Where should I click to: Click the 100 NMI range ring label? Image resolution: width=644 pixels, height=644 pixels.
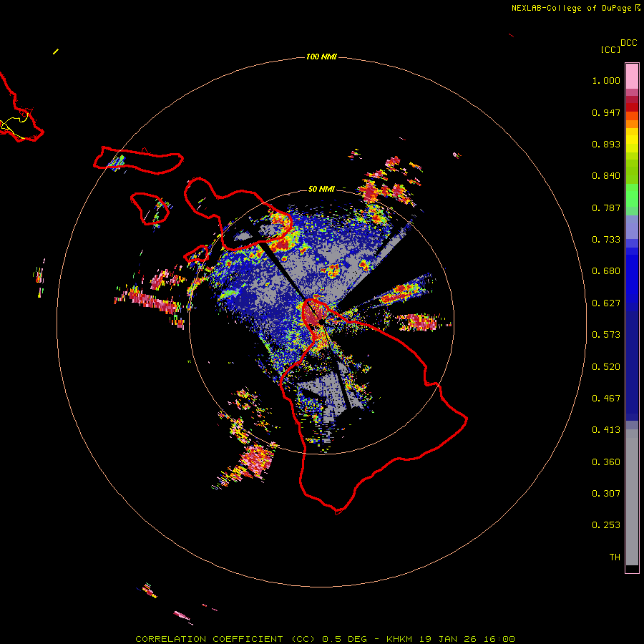click(321, 57)
